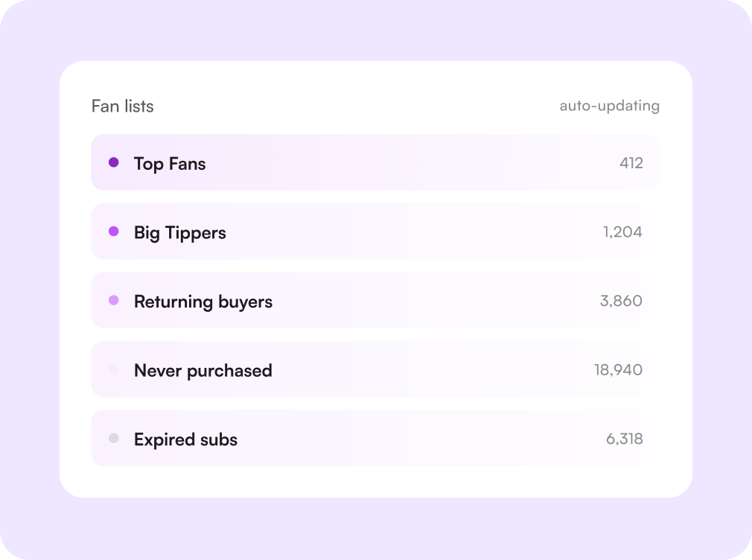The image size is (752, 560).
Task: Open the Top Fans list
Action: pos(376,162)
